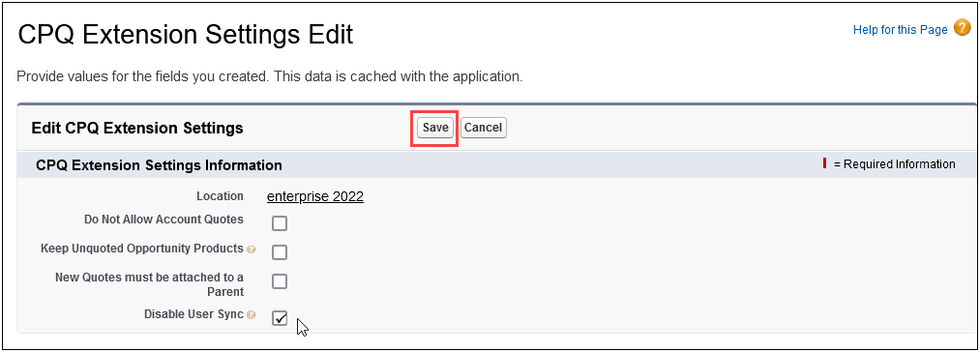Click the Location field label

pyautogui.click(x=220, y=196)
